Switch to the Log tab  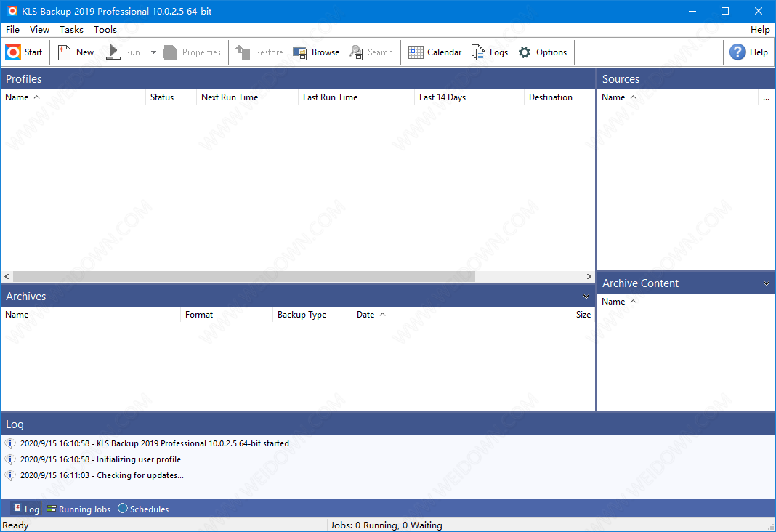[25, 509]
